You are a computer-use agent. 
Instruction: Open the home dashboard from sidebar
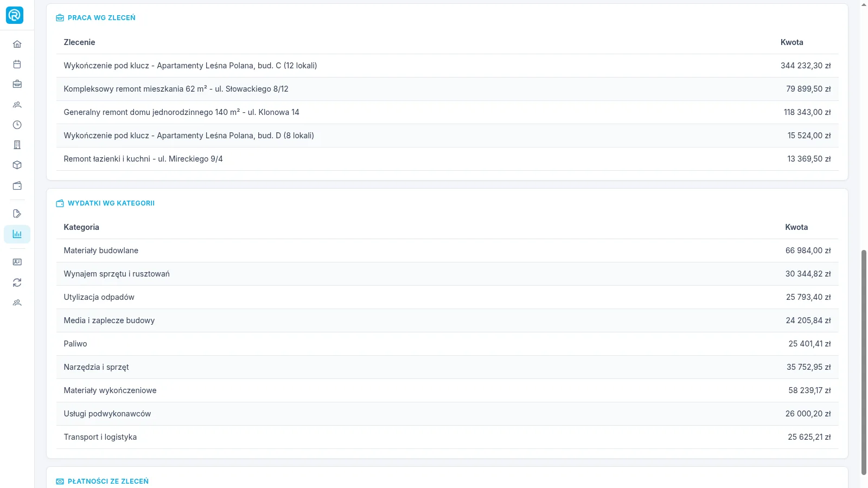(17, 44)
